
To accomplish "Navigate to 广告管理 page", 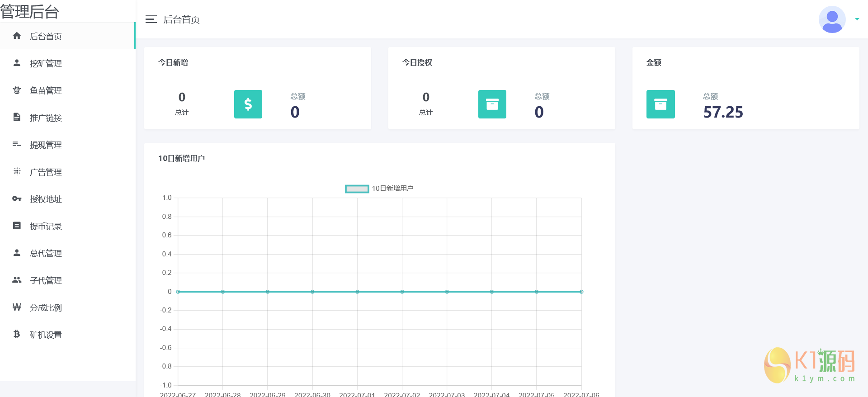I will click(x=46, y=172).
